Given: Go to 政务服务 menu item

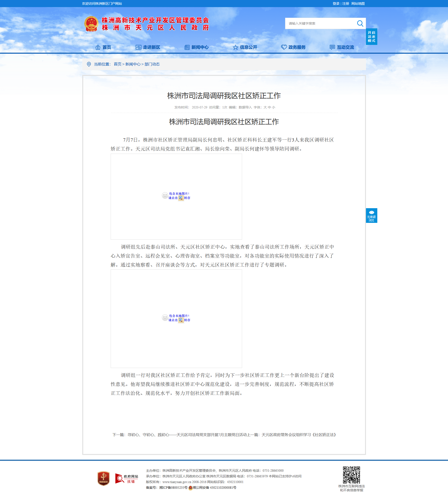Looking at the screenshot, I should (x=293, y=47).
